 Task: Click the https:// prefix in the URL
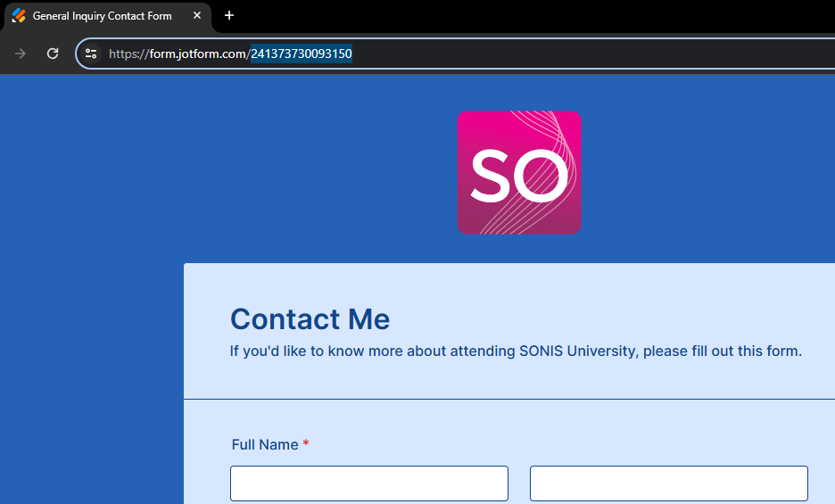pyautogui.click(x=128, y=54)
